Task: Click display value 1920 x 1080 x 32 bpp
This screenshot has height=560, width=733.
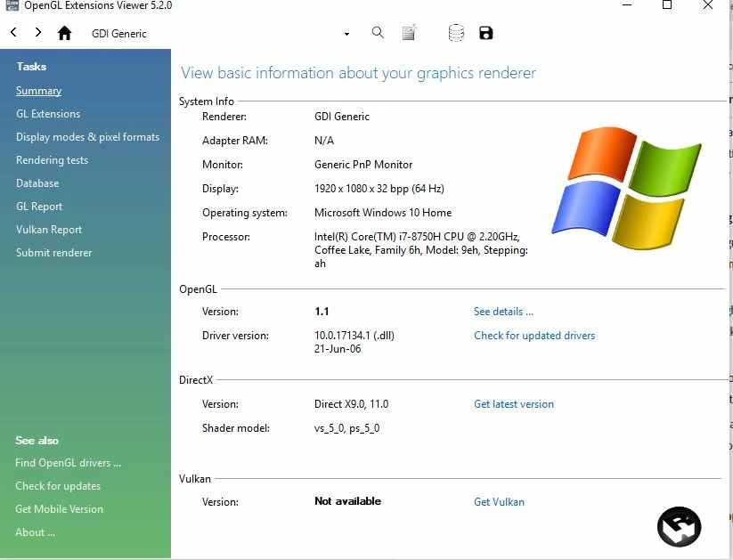Action: coord(379,189)
